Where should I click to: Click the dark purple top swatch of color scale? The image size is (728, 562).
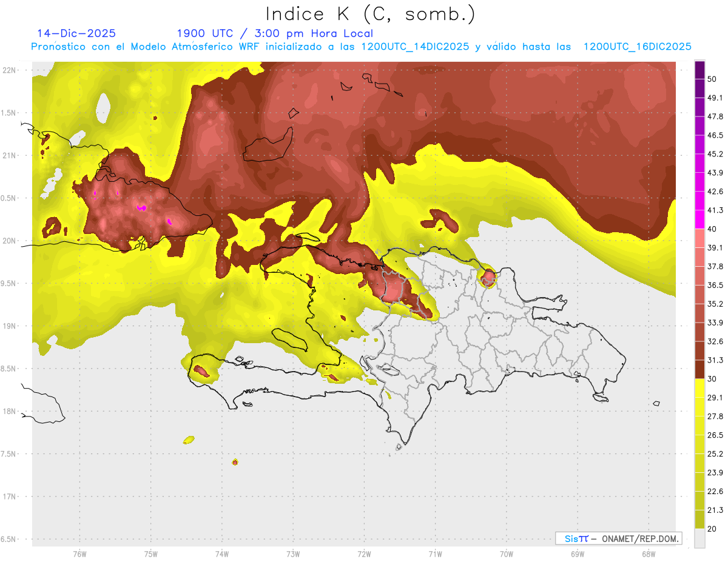click(699, 70)
